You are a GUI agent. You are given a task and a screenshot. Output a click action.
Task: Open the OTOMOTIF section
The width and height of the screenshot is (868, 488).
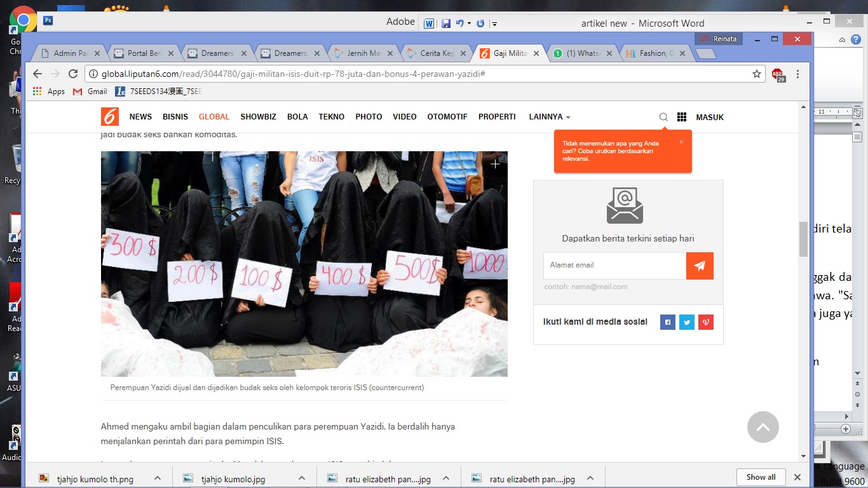point(447,117)
